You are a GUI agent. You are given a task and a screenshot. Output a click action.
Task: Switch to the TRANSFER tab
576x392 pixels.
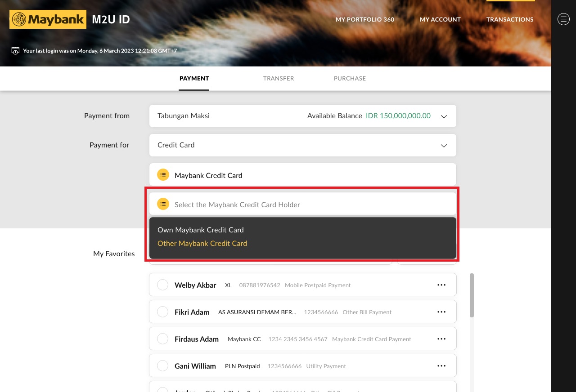click(x=279, y=78)
